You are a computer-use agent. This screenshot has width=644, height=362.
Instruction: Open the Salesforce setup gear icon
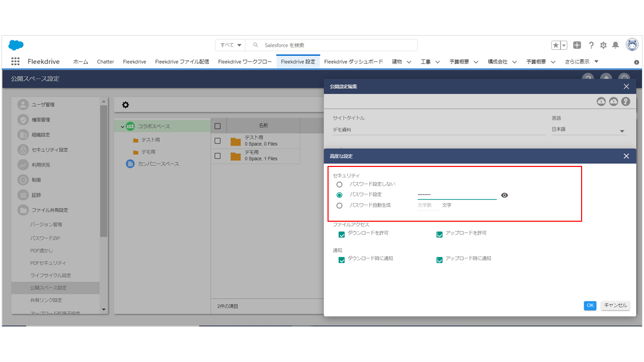click(603, 45)
